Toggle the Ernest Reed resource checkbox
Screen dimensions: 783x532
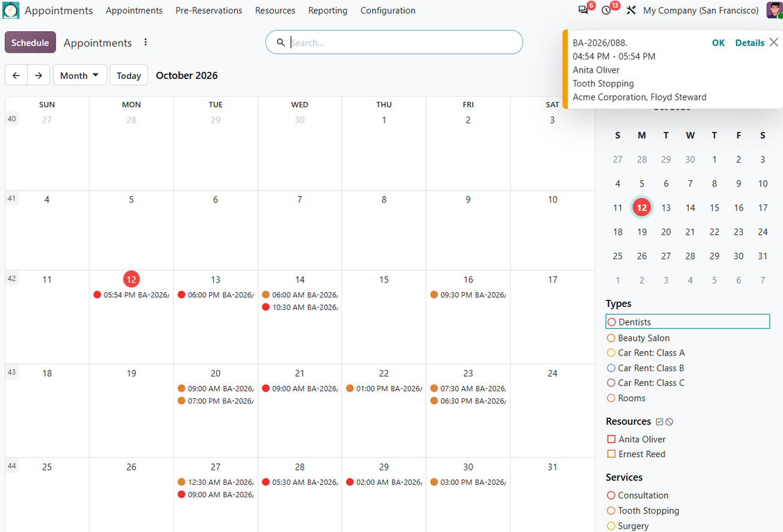coord(611,454)
